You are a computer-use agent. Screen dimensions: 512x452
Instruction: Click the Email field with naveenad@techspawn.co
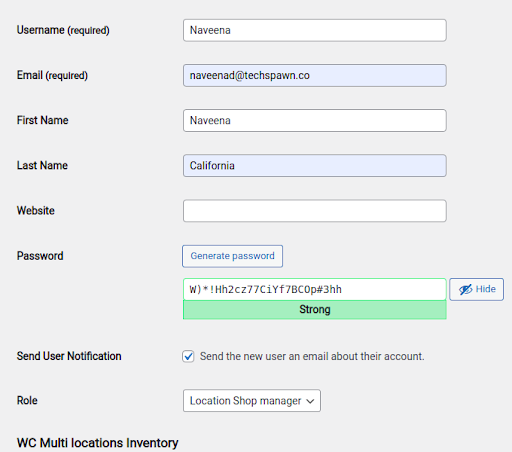315,75
